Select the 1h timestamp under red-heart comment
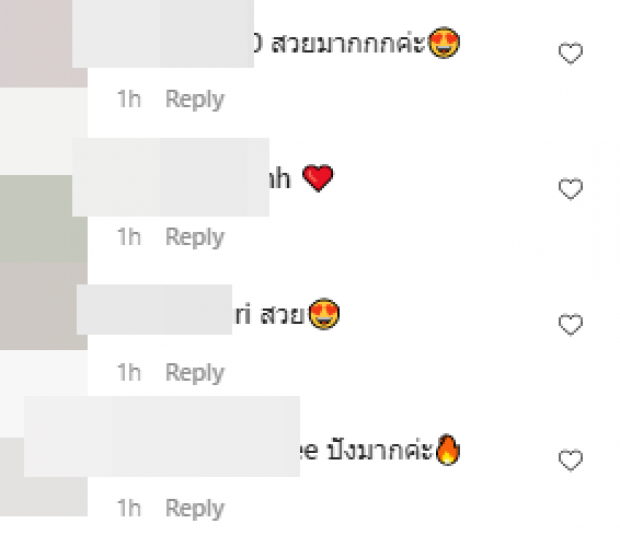 click(x=129, y=237)
